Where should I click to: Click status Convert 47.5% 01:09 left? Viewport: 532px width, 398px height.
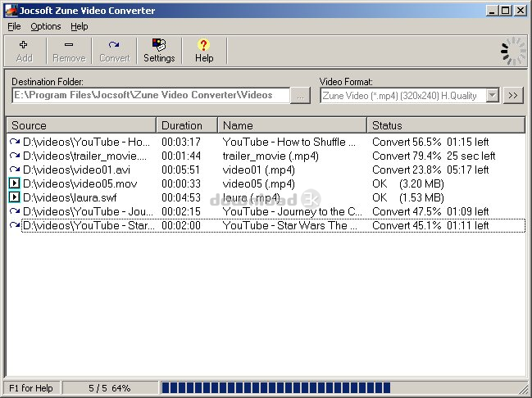coord(430,211)
